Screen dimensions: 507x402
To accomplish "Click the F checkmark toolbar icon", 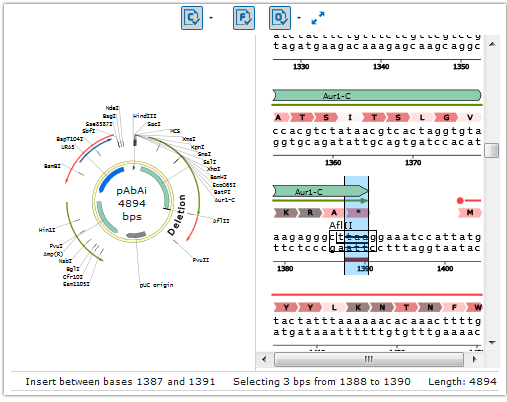I will coord(244,18).
